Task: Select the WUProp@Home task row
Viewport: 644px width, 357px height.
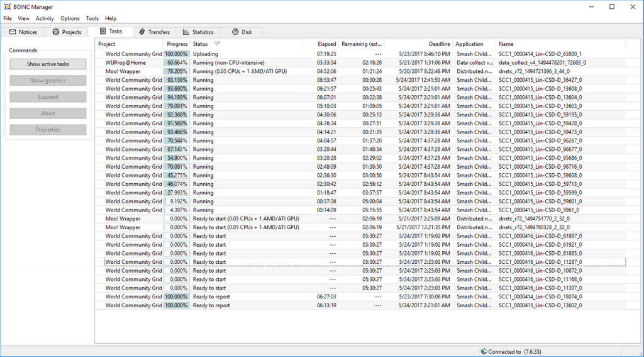Action: 360,62
